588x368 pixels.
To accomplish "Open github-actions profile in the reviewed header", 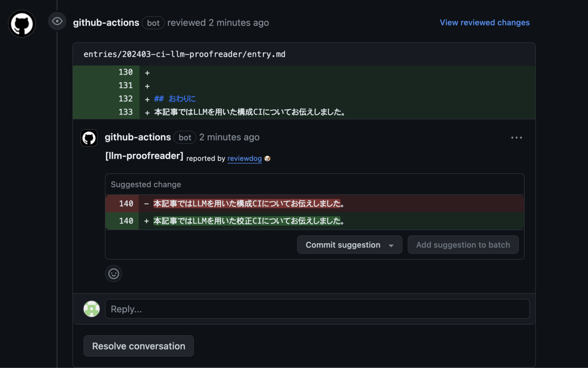I will [x=106, y=23].
